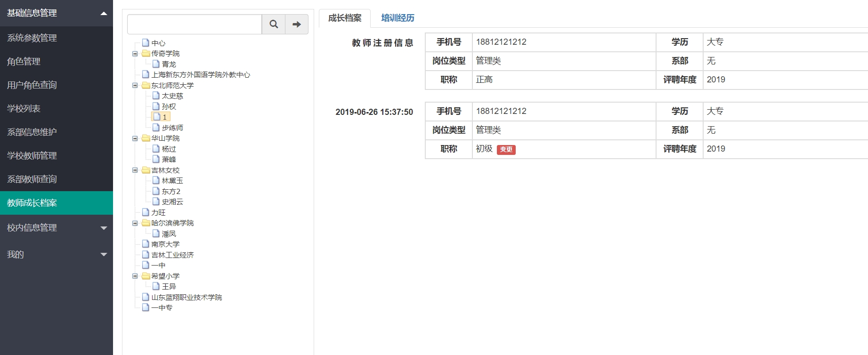Viewport: 868px width, 355px height.
Task: Go to 学校列表 in sidebar
Action: pos(57,109)
